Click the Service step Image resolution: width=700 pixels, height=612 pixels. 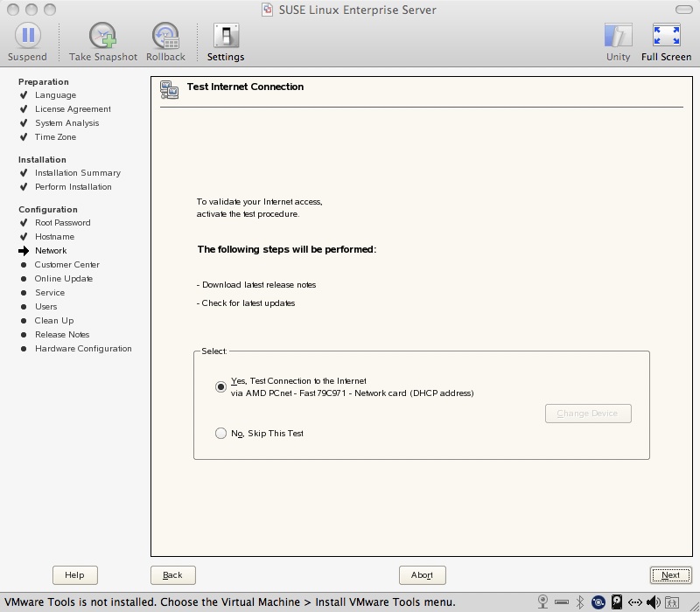click(50, 293)
